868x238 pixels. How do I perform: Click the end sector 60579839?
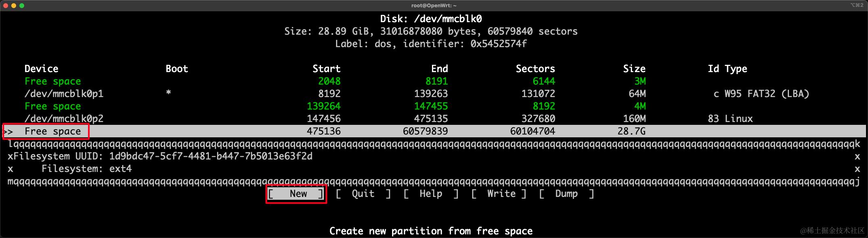point(425,131)
